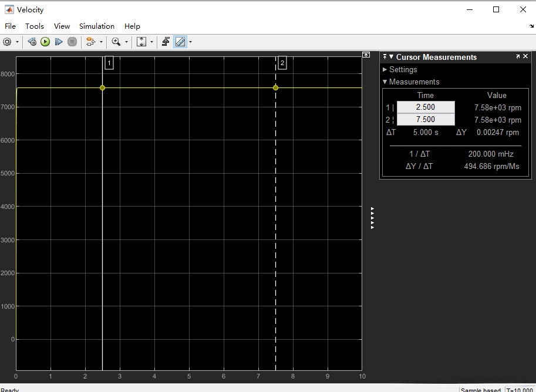Open the zoom tool dropdown arrow
The height and width of the screenshot is (392, 536).
[x=126, y=42]
